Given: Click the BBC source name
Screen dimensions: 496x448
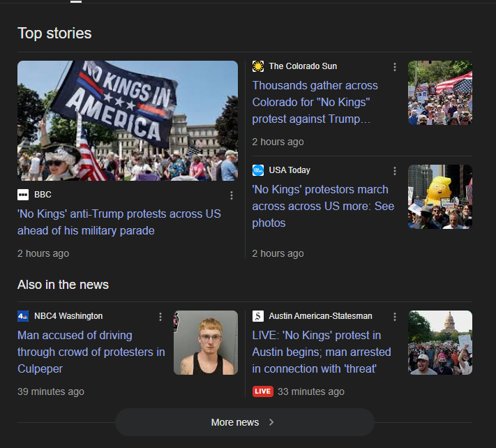Looking at the screenshot, I should tap(43, 195).
